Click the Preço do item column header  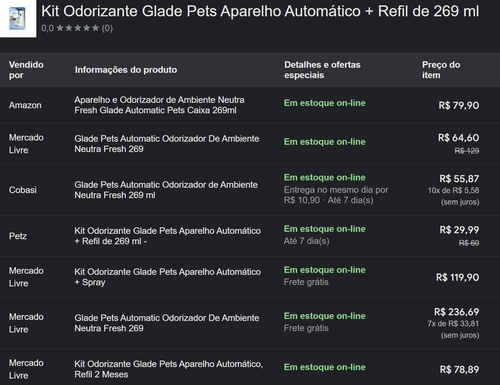pos(441,70)
